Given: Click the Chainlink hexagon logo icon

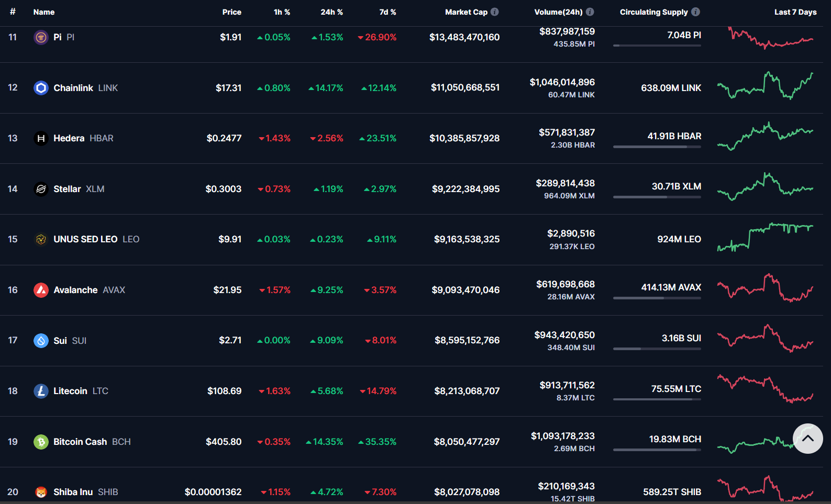Looking at the screenshot, I should [x=41, y=88].
